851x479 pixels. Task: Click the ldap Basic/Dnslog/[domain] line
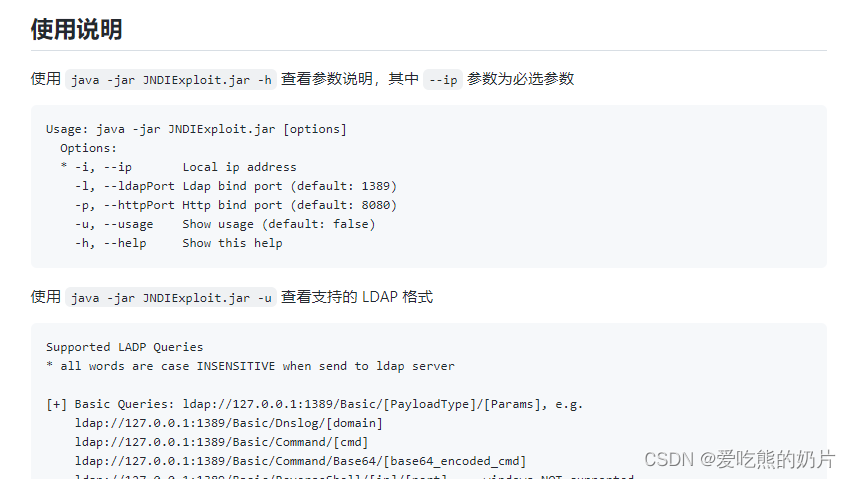tap(228, 423)
